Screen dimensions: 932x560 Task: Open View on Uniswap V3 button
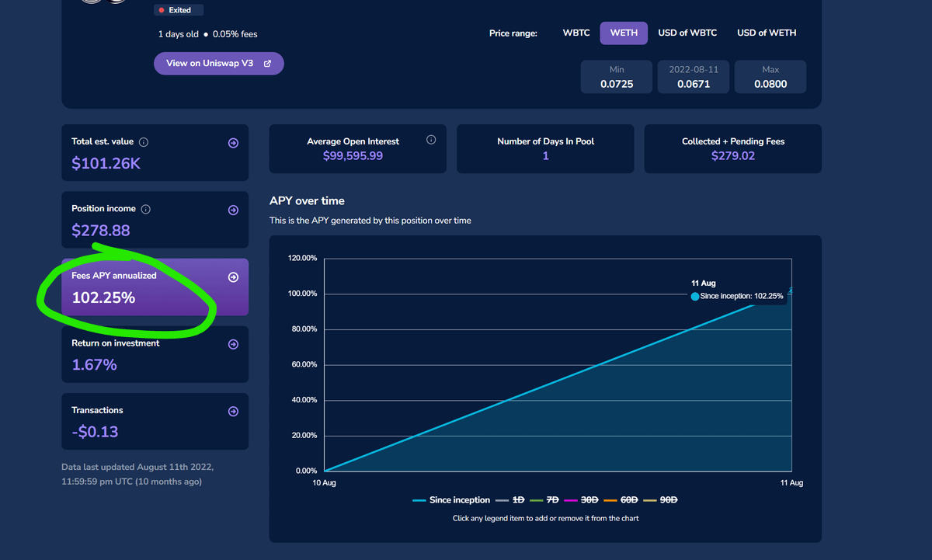tap(218, 64)
